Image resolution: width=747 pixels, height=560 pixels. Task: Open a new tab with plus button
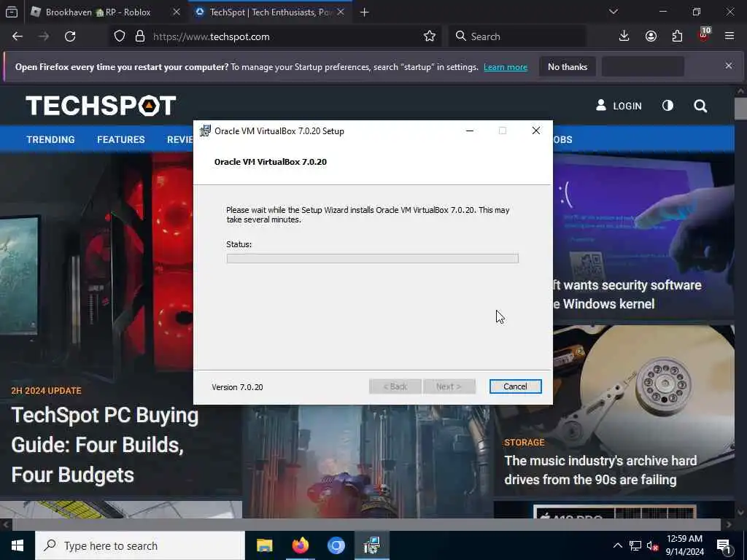(x=365, y=12)
